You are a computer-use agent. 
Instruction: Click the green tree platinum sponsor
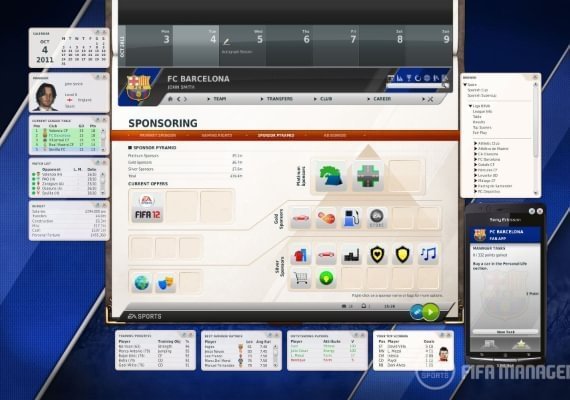click(330, 176)
